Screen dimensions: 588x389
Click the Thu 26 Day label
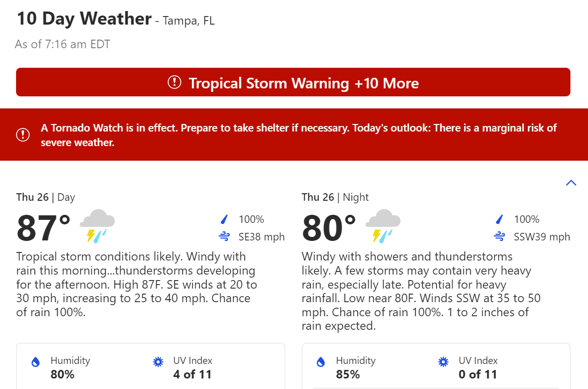(45, 197)
